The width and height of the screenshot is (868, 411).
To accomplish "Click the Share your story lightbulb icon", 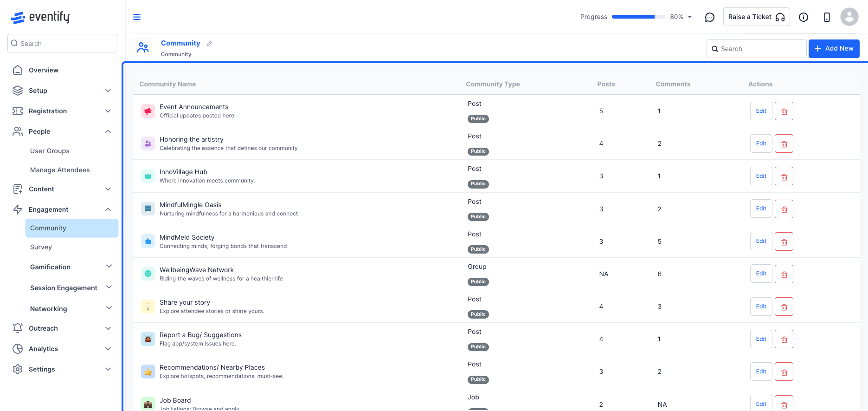I will [x=148, y=307].
